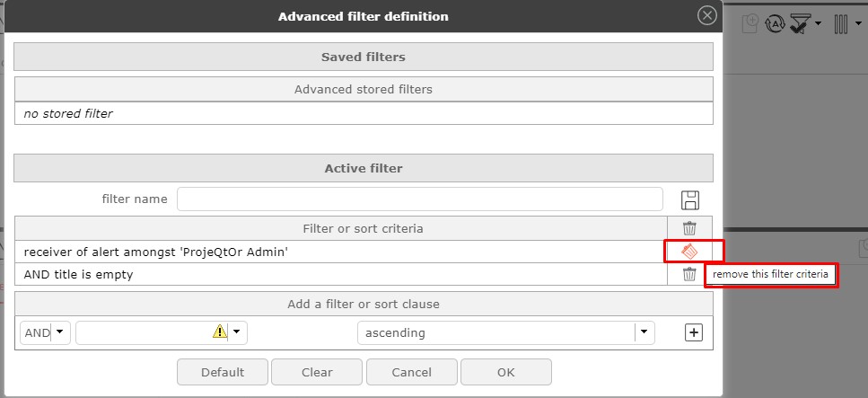
Task: Click the auto-refresh icon in the toolbar
Action: click(x=776, y=24)
